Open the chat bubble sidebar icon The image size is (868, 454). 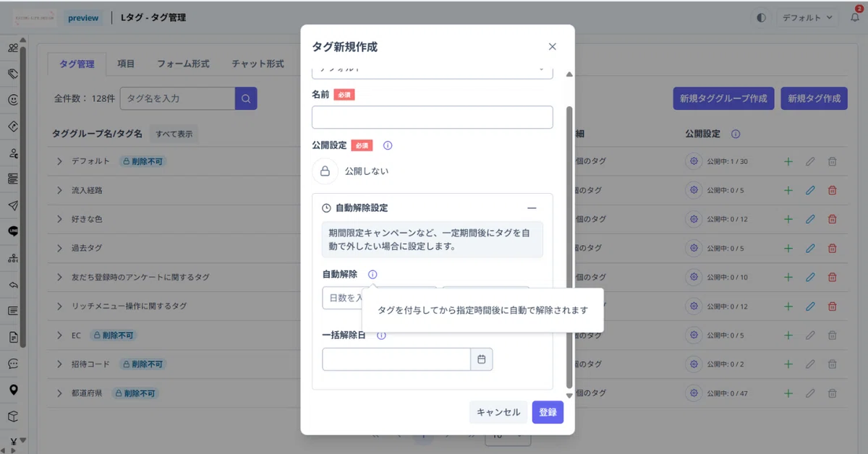pyautogui.click(x=13, y=364)
